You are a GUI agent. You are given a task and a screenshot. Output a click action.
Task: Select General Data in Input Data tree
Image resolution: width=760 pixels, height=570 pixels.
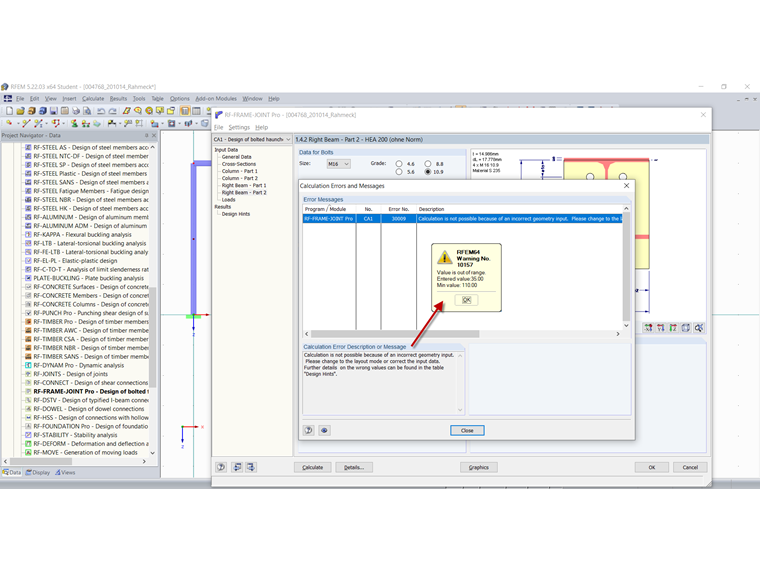tap(237, 157)
